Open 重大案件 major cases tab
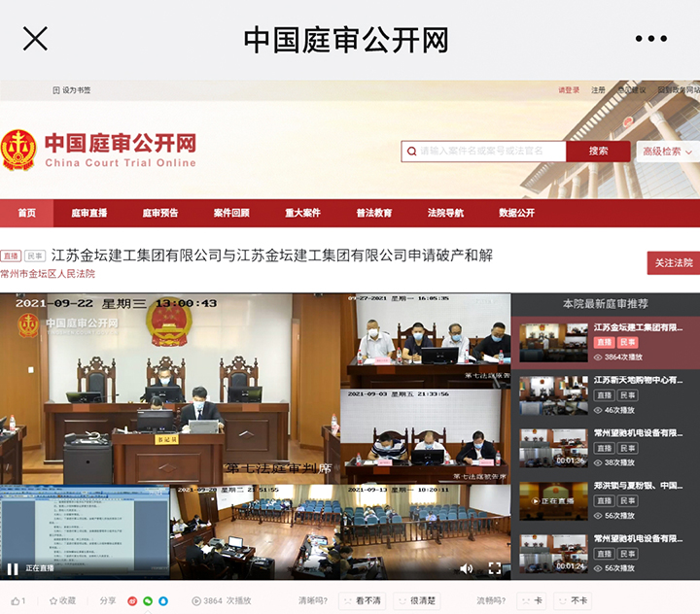Screen dimensions: 700x614 click(x=302, y=213)
